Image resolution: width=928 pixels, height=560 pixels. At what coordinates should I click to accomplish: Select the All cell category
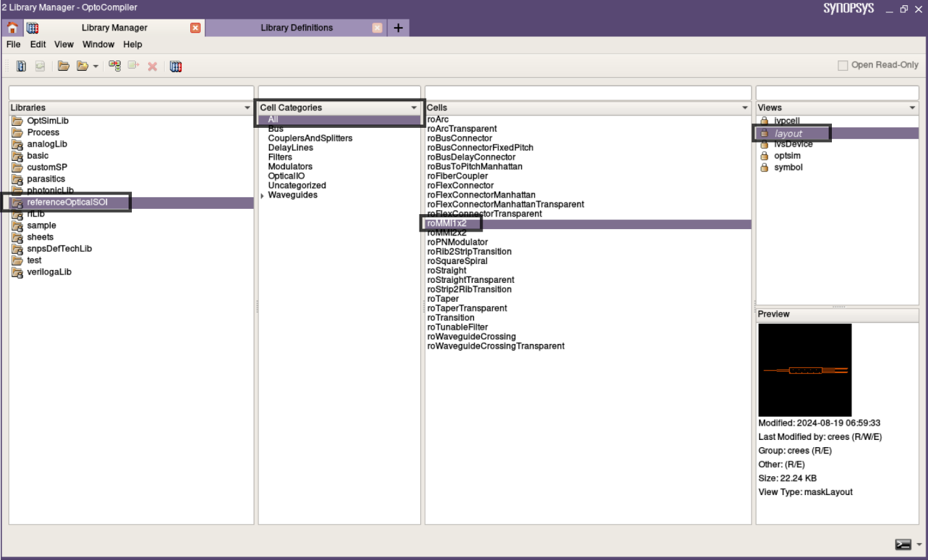click(x=340, y=119)
